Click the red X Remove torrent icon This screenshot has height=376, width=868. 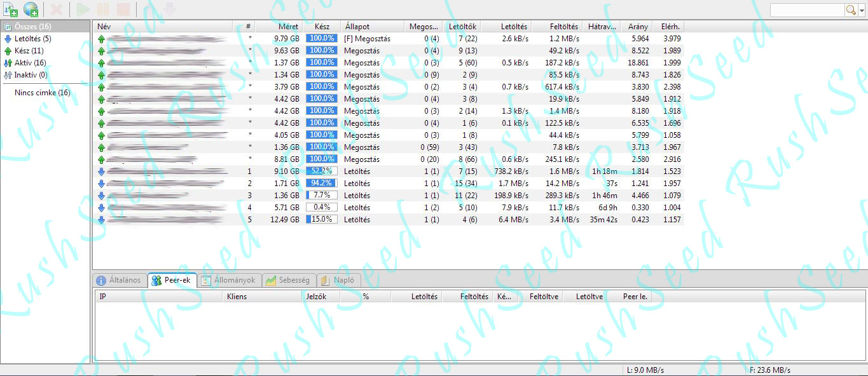[56, 10]
